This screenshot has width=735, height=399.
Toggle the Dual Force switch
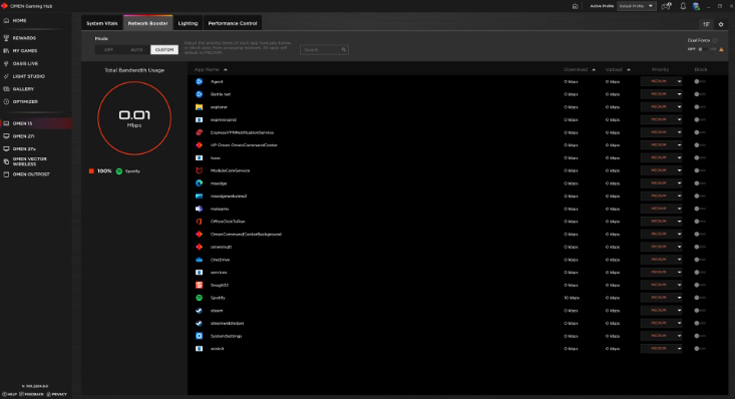point(702,49)
